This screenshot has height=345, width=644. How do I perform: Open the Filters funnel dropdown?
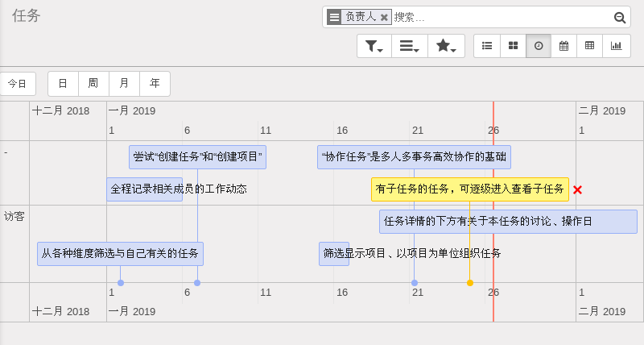(x=374, y=46)
